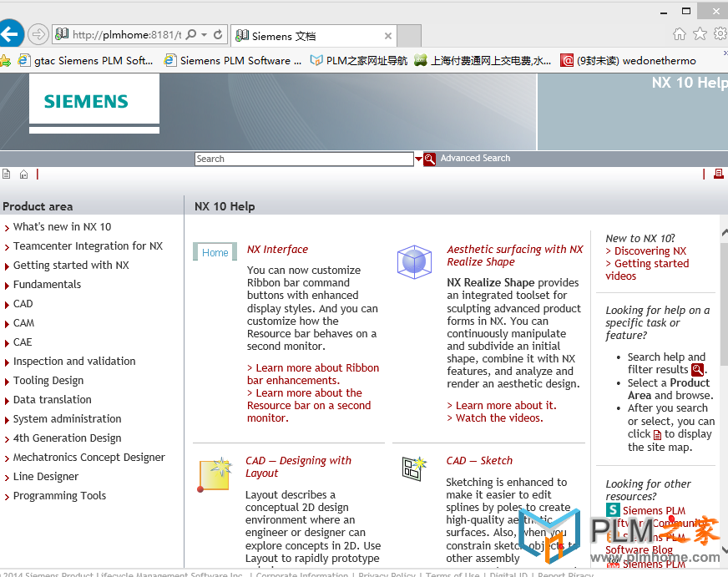Expand System administration arrow
728x577 pixels.
(7, 420)
